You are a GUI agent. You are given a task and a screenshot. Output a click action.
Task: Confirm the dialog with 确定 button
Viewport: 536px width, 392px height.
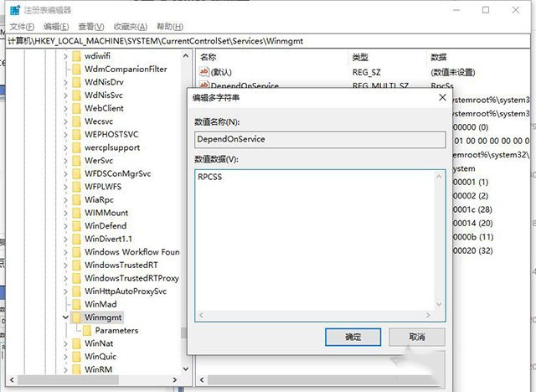[x=353, y=337]
